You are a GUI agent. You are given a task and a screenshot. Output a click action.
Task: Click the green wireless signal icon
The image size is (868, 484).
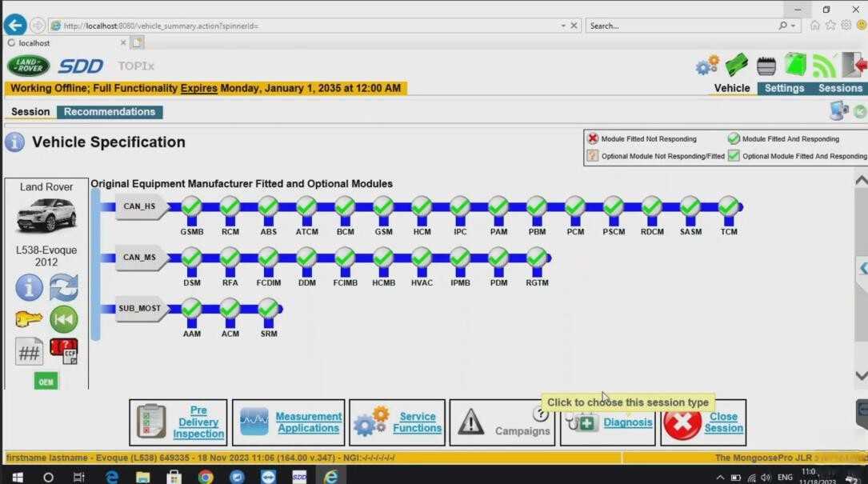[x=824, y=66]
